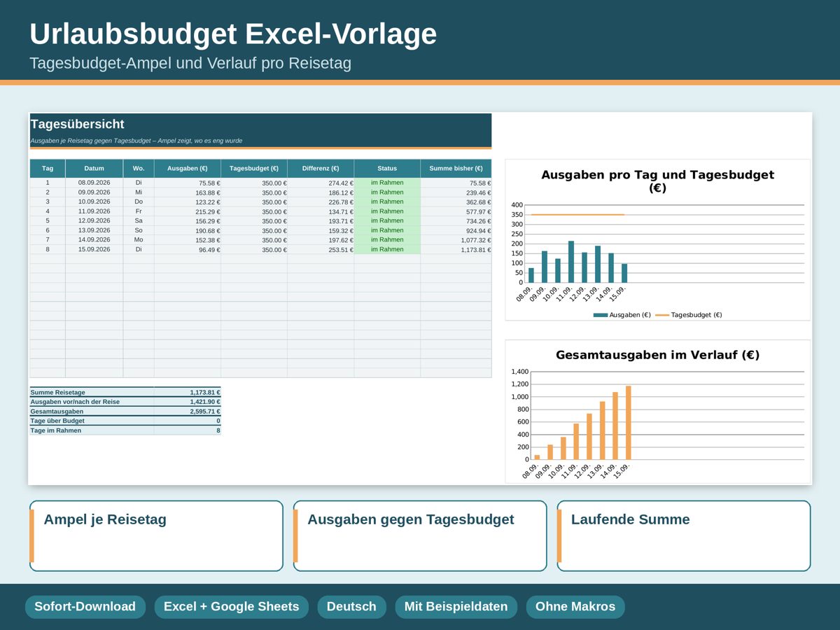Select the tallest orange bar in the Gesamtausgaben chart
The width and height of the screenshot is (840, 630).
point(629,423)
